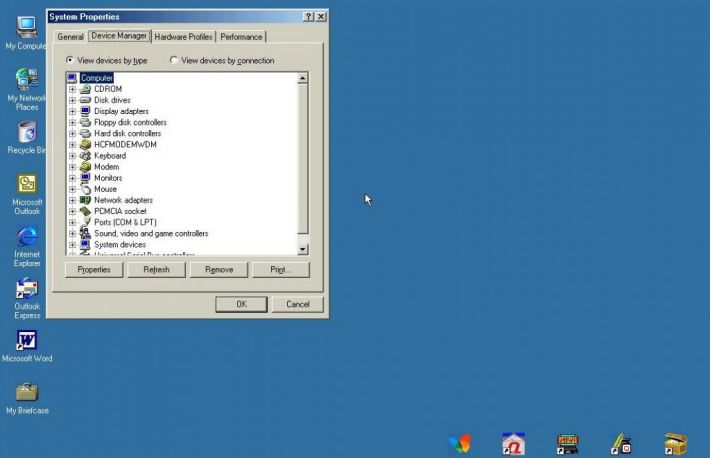The width and height of the screenshot is (710, 458).
Task: Click the device list scroll down arrow
Action: [303, 249]
